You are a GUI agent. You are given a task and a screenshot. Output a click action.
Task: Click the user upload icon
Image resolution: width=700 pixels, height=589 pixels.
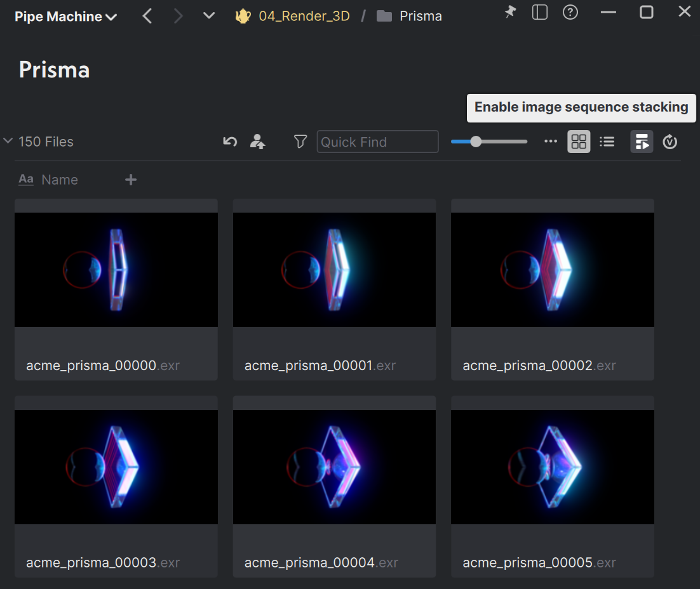pos(257,142)
